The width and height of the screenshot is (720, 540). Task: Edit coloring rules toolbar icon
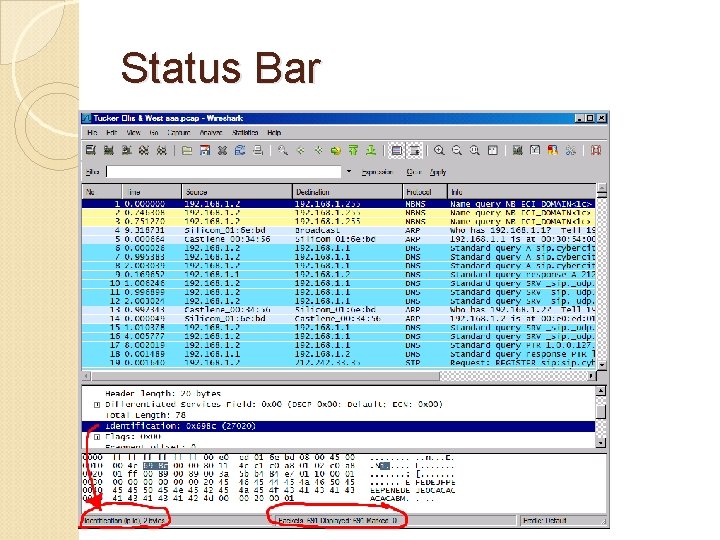[x=553, y=150]
